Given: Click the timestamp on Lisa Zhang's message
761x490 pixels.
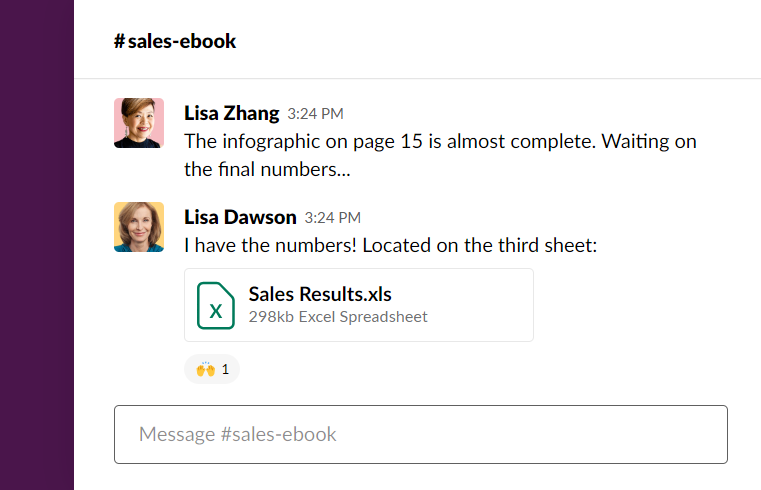Looking at the screenshot, I should click(315, 114).
